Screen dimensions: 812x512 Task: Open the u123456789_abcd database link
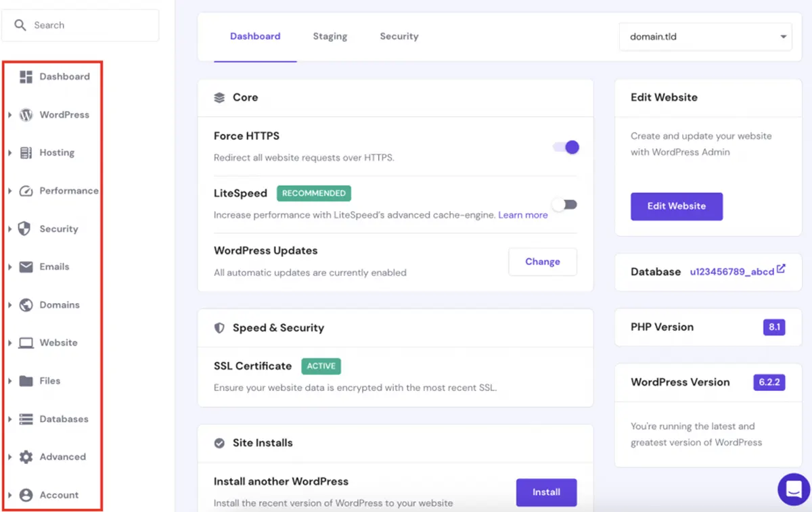click(732, 272)
